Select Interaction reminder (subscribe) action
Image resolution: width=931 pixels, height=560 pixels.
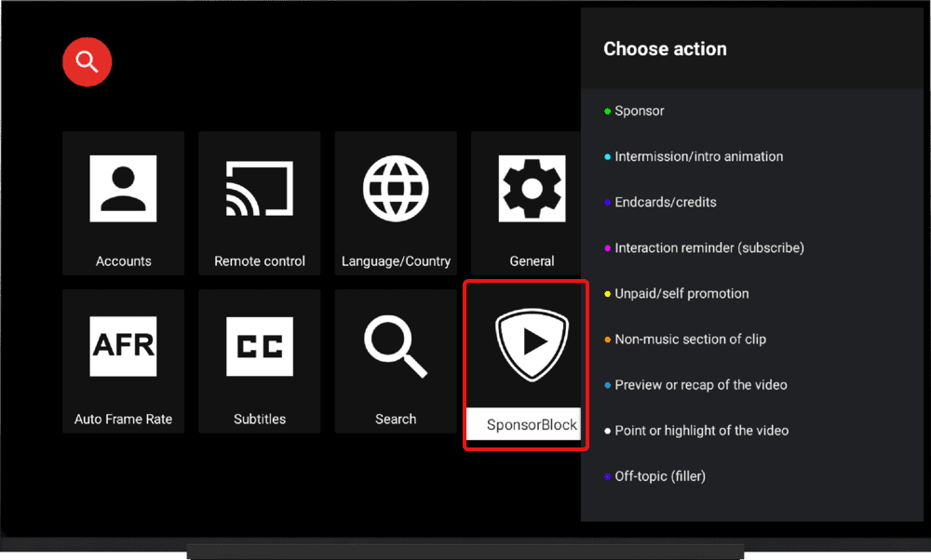[751, 248]
